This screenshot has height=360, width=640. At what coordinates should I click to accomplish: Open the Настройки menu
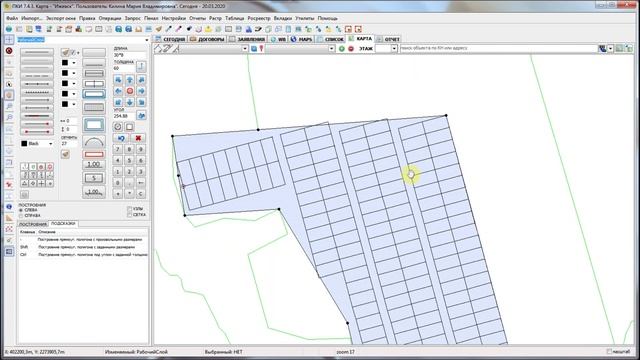click(x=174, y=18)
